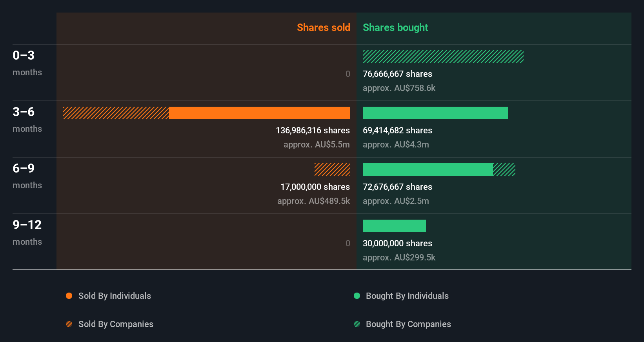Click the striped Bought By Companies legend icon
Screen dimensions: 644x342
[x=357, y=324]
